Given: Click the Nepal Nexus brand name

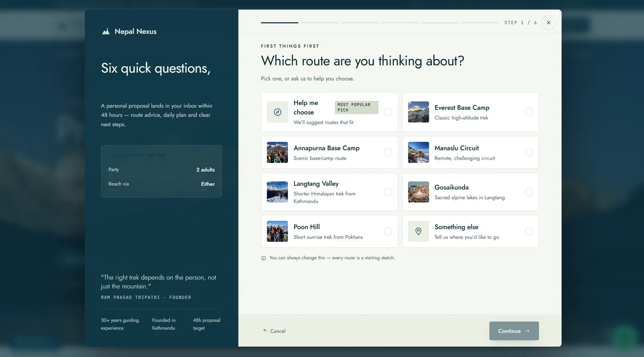Looking at the screenshot, I should tap(136, 31).
